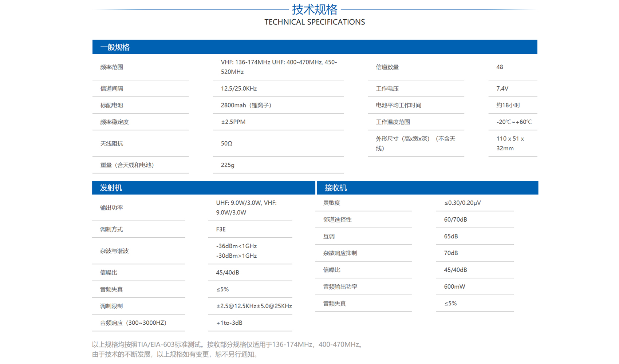Image resolution: width=619 pixels, height=364 pixels.
Task: Click the 50Ω impedance value
Action: pyautogui.click(x=226, y=143)
